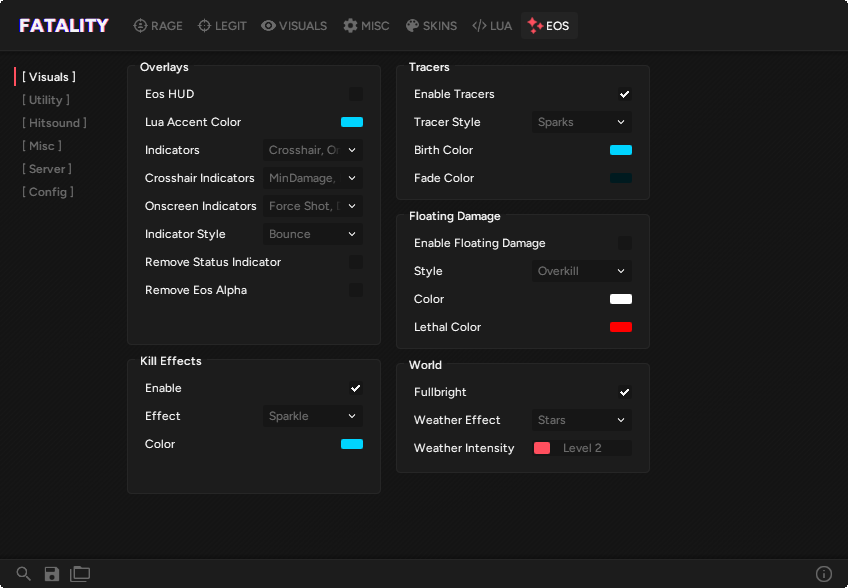Viewport: 848px width, 588px height.
Task: Open the Indicators dropdown
Action: click(x=313, y=150)
